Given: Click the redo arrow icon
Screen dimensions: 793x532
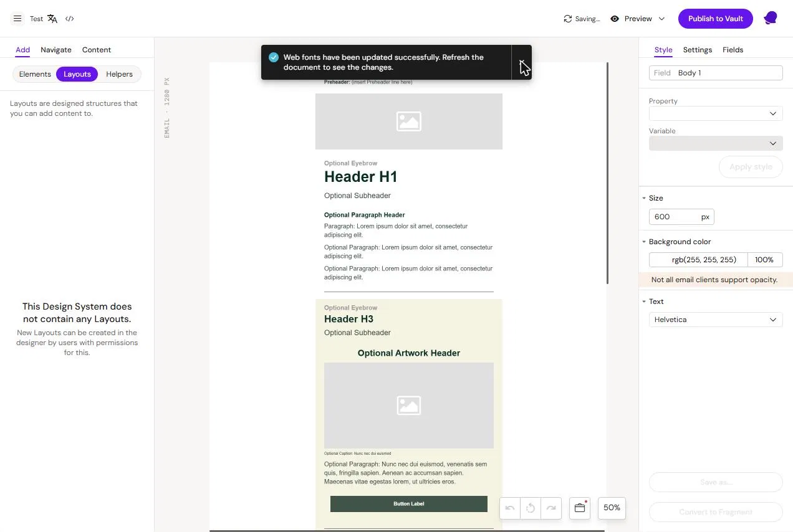Looking at the screenshot, I should point(551,508).
